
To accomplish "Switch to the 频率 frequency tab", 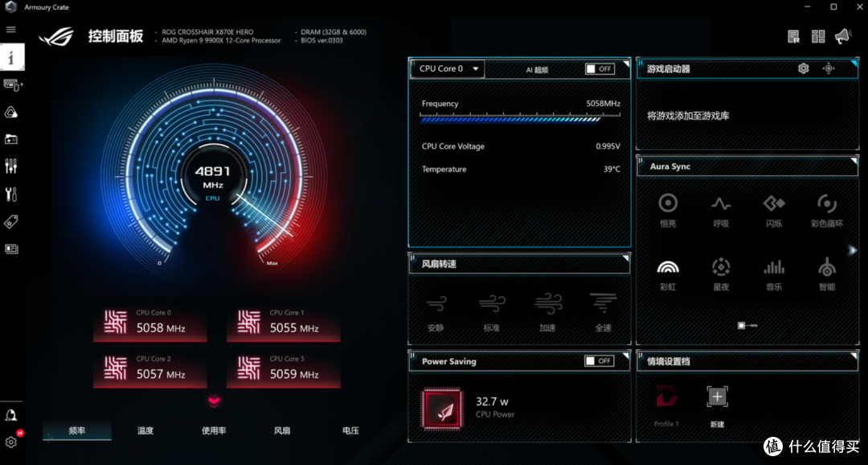I will click(77, 430).
